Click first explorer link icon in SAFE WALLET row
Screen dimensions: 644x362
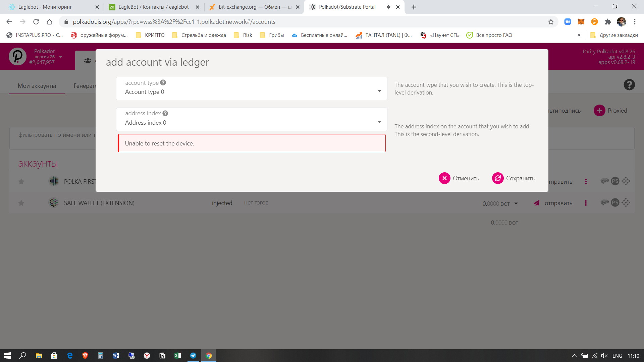(x=604, y=202)
